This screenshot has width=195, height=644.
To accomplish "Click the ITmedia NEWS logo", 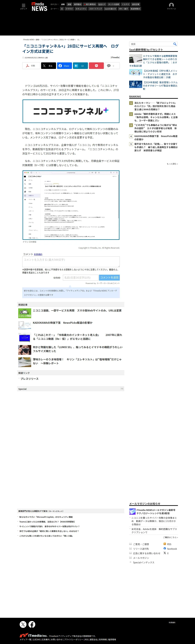I will point(39,7).
